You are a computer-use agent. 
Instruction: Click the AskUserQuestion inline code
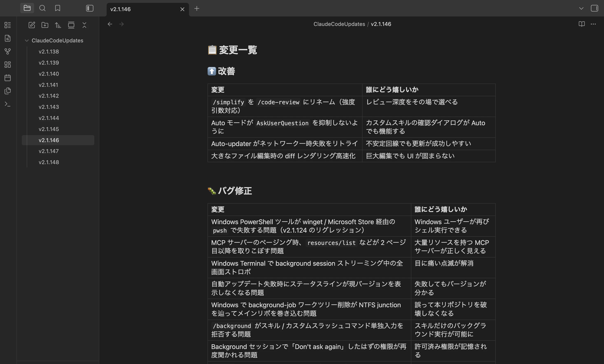(282, 123)
